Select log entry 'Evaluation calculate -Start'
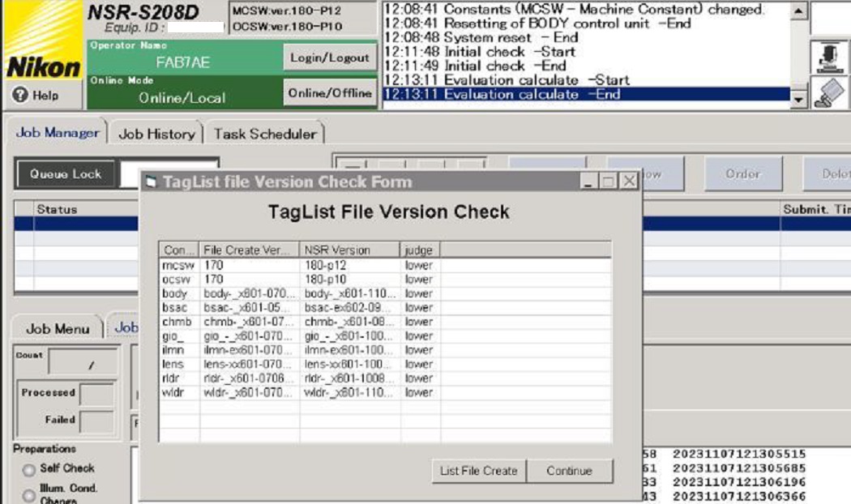The width and height of the screenshot is (851, 504). coord(586,80)
